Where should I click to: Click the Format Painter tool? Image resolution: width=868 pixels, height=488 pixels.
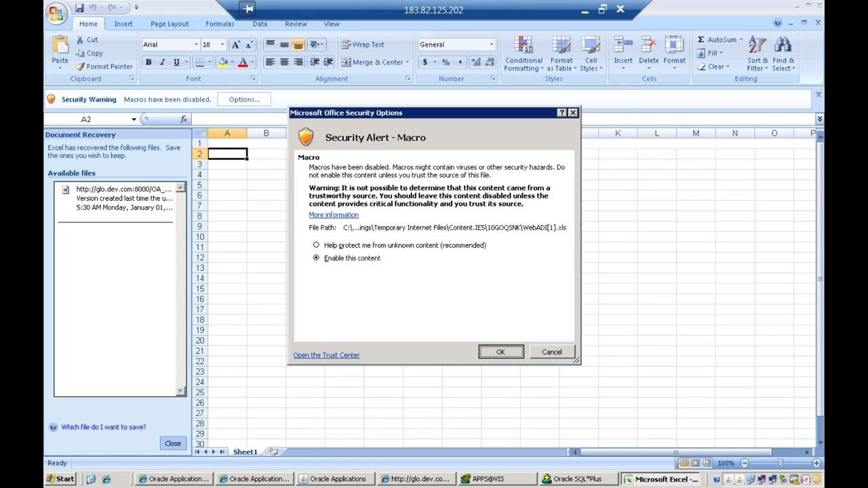point(104,66)
